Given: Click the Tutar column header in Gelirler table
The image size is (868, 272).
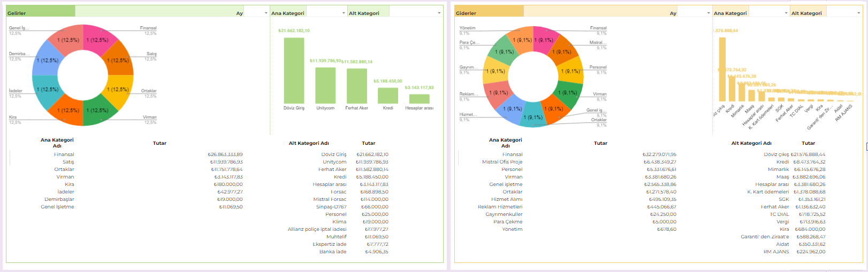Looking at the screenshot, I should pos(159,143).
